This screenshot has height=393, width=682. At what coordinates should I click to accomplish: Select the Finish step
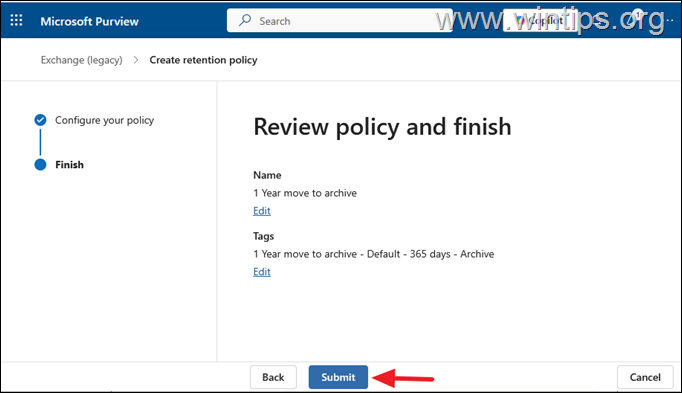(x=69, y=165)
